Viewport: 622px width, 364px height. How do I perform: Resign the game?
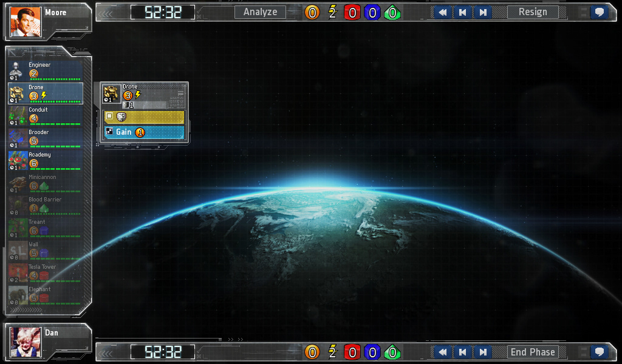[x=533, y=12]
